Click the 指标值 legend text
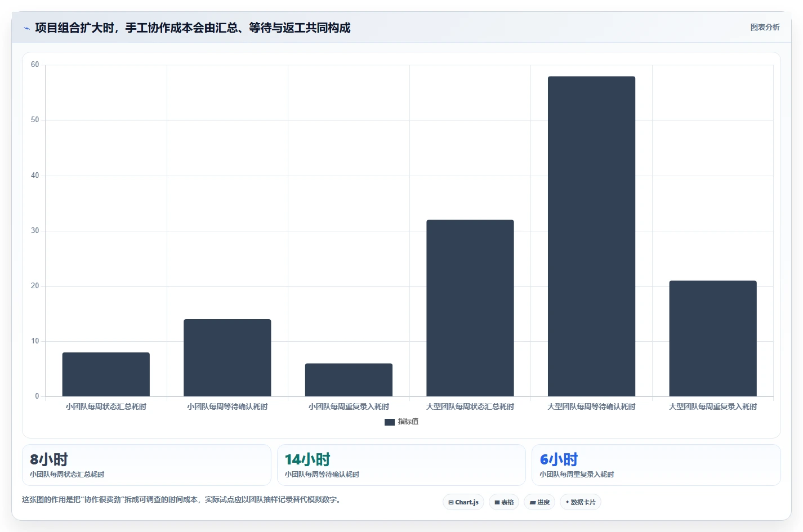 [408, 422]
